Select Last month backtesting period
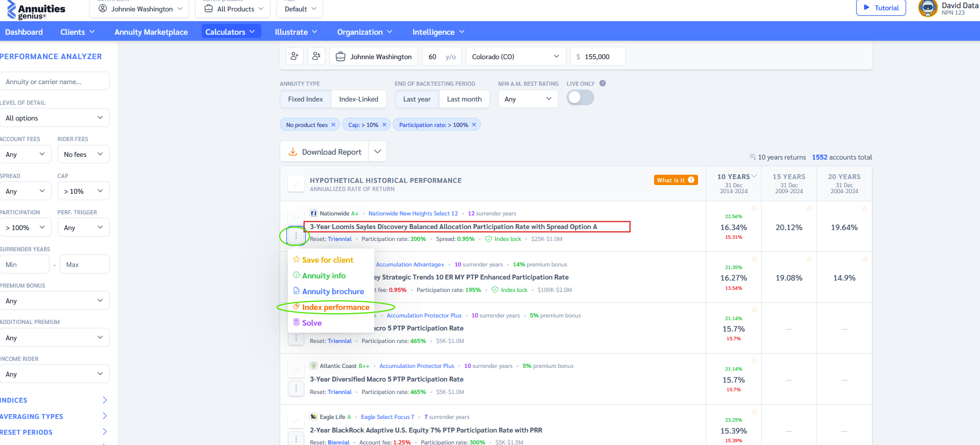Screen dimensions: 980x445 tap(464, 99)
